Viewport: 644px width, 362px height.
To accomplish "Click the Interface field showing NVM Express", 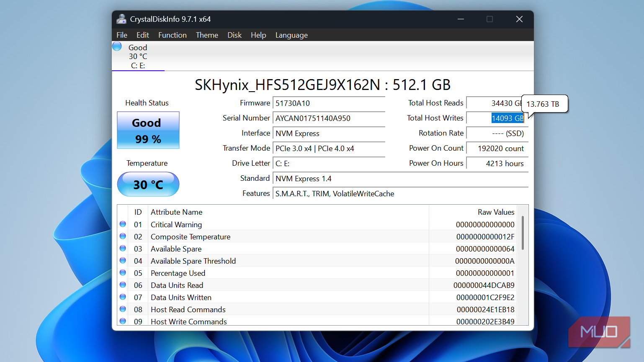I will pos(329,134).
